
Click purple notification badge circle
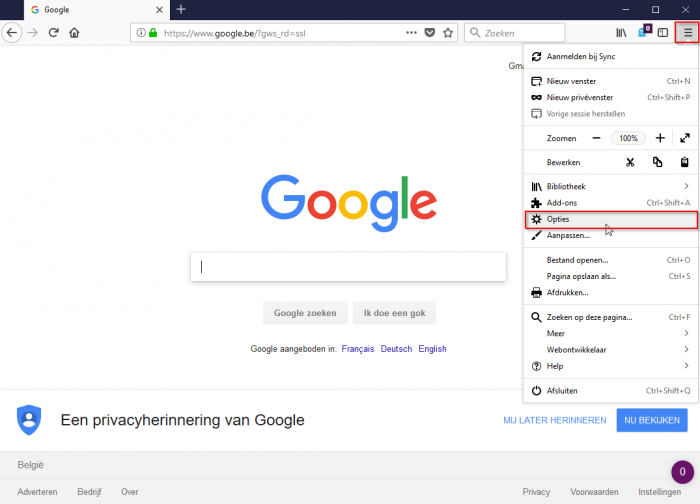(683, 472)
